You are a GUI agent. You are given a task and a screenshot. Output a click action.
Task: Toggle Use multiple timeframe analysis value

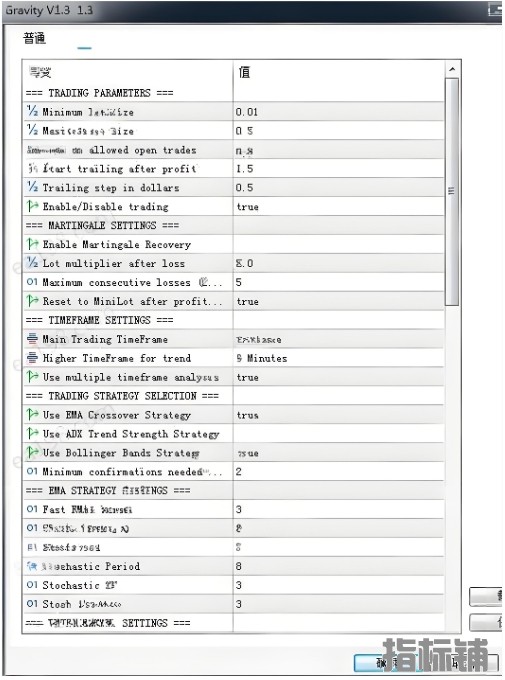point(338,377)
